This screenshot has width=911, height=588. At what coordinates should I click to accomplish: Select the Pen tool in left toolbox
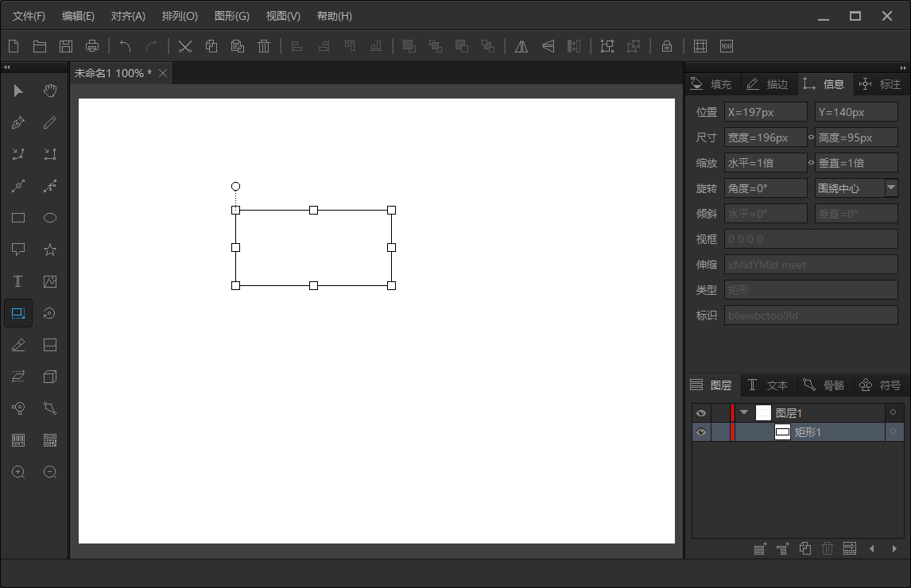coord(18,123)
